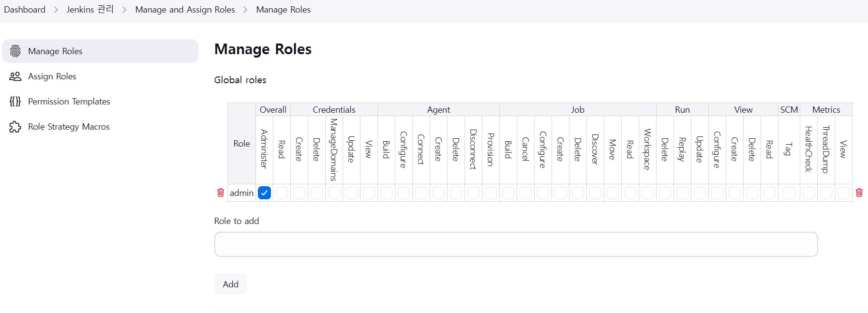Click the Role column header

click(x=241, y=143)
